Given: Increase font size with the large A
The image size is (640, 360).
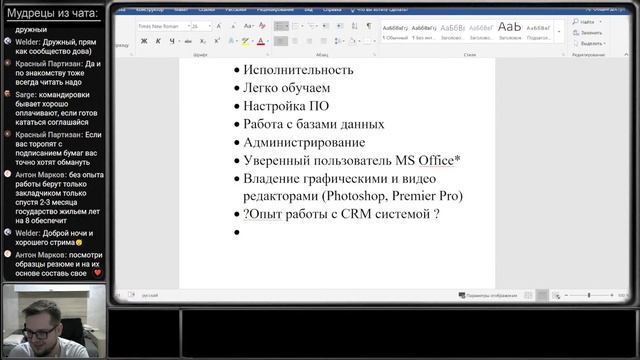Looking at the screenshot, I should click(x=219, y=26).
